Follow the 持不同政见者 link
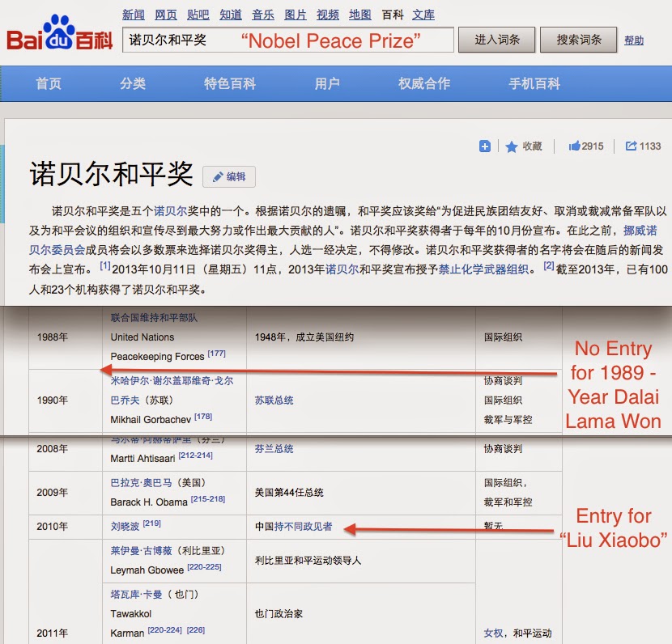 click(303, 526)
